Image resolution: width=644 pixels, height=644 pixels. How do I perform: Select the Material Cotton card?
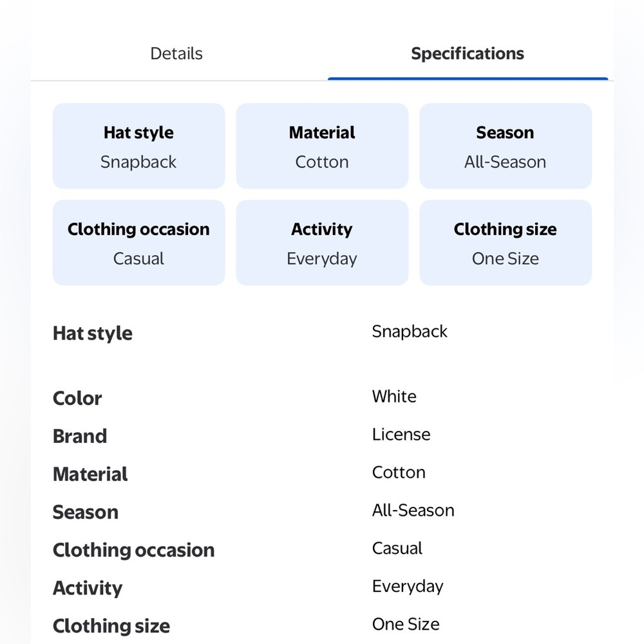(322, 146)
